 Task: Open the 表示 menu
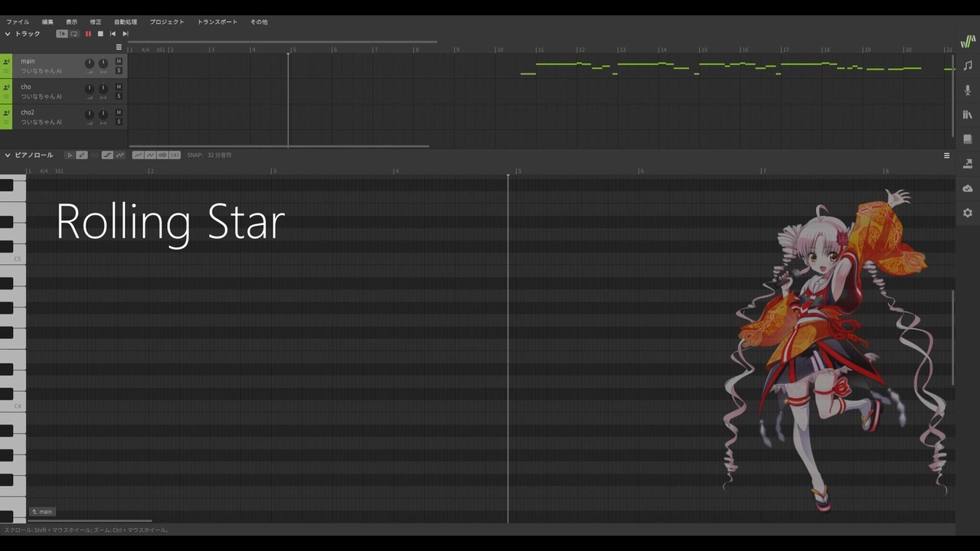pos(71,22)
